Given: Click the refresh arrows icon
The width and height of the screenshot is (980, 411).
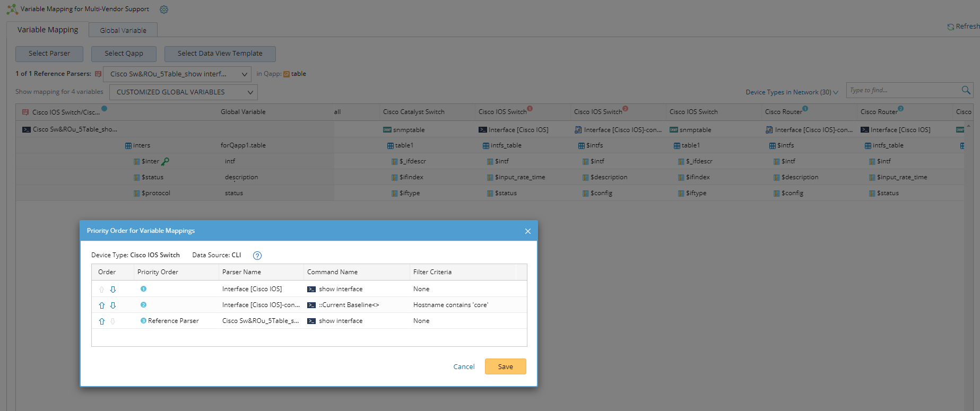Looking at the screenshot, I should [951, 27].
